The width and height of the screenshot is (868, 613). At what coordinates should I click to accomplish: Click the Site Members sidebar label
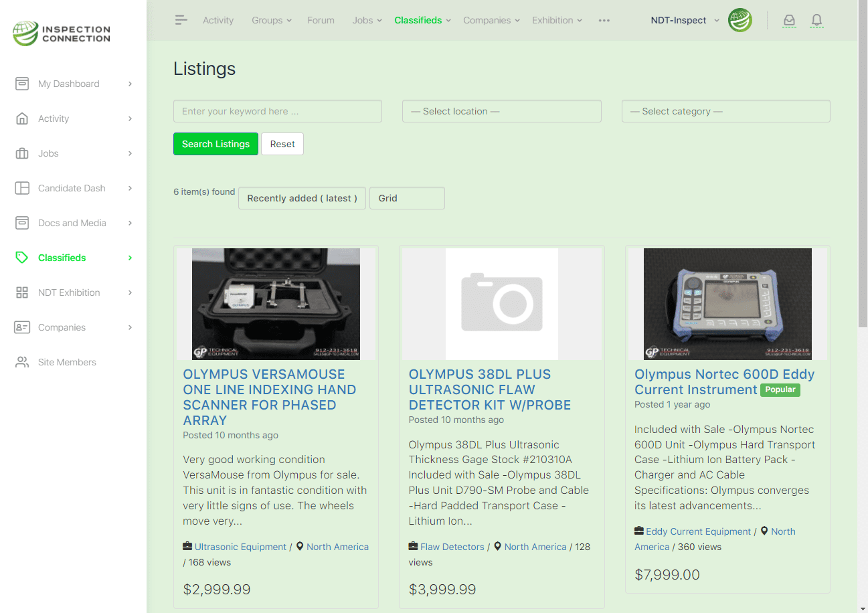(x=67, y=362)
